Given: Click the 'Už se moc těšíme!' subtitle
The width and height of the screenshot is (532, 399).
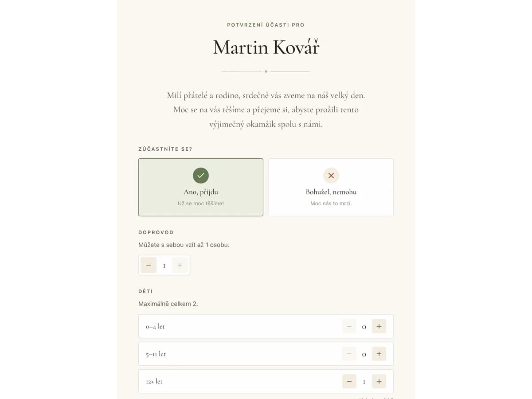Looking at the screenshot, I should [201, 203].
